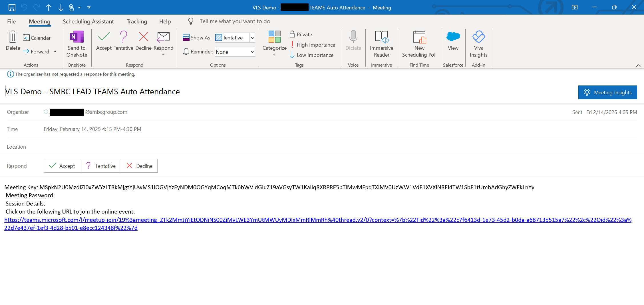Open Calendar from Actions group

pos(37,38)
